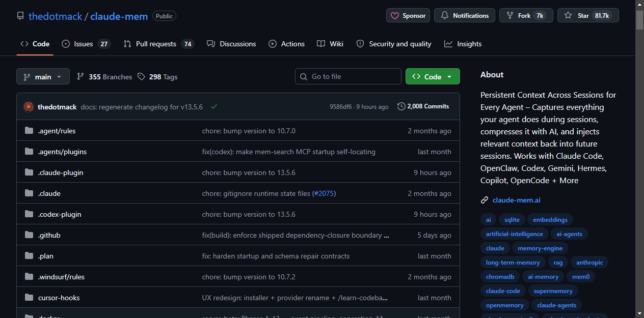
Task: Open the Pull requests tab
Action: coord(158,44)
